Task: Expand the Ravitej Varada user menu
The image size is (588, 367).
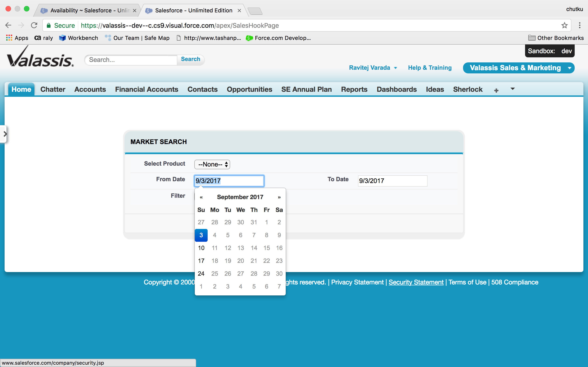Action: (373, 68)
